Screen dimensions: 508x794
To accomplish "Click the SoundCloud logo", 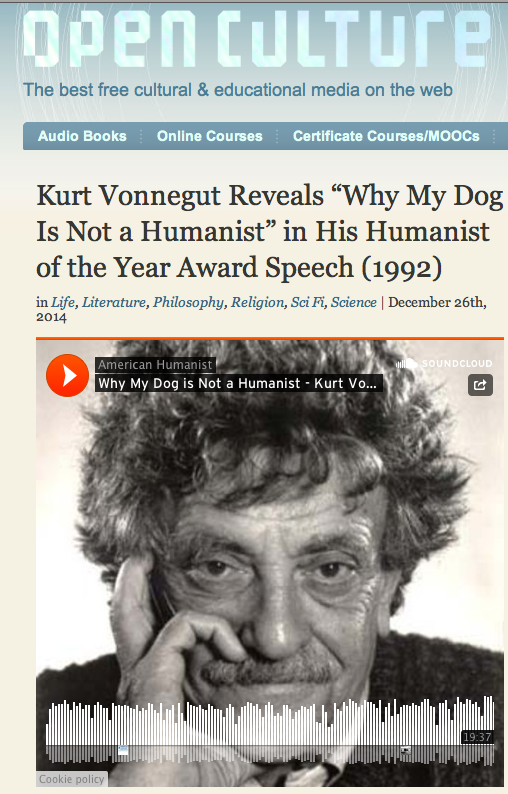I will [444, 363].
